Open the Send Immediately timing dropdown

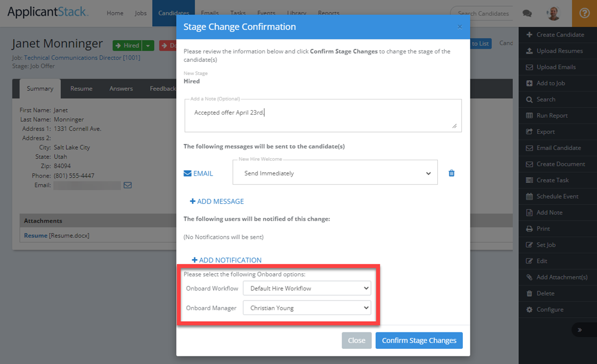(335, 173)
